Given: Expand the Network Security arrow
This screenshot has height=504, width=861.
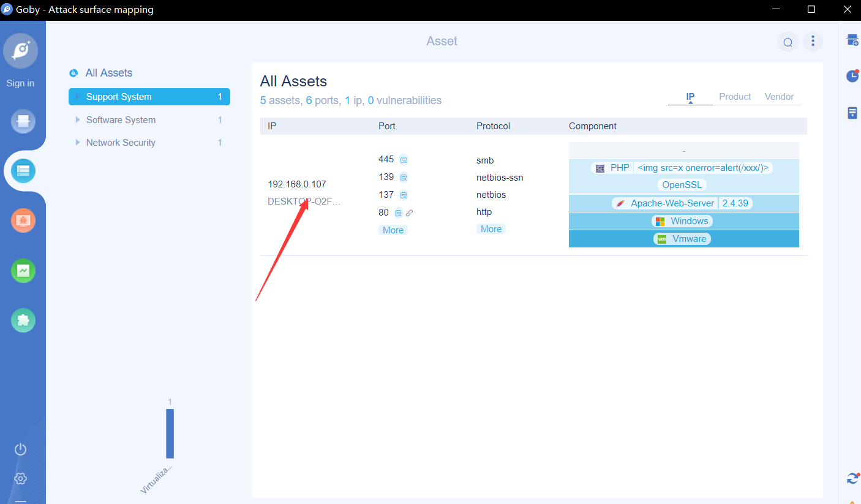Looking at the screenshot, I should coord(78,143).
